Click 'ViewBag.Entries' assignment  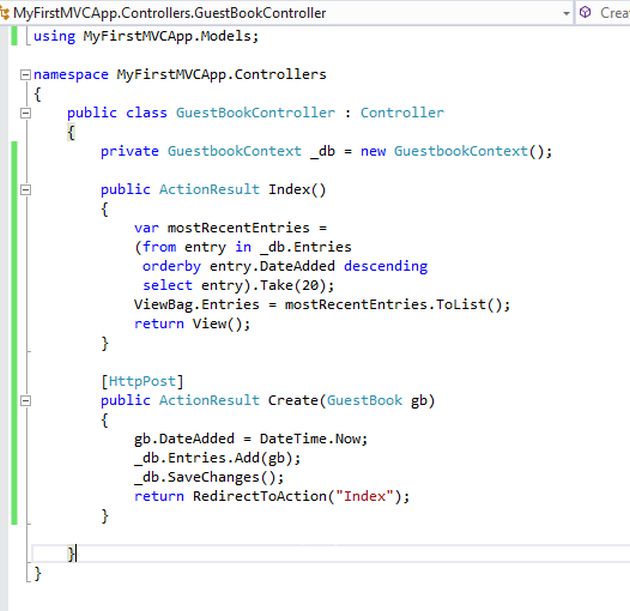[196, 305]
